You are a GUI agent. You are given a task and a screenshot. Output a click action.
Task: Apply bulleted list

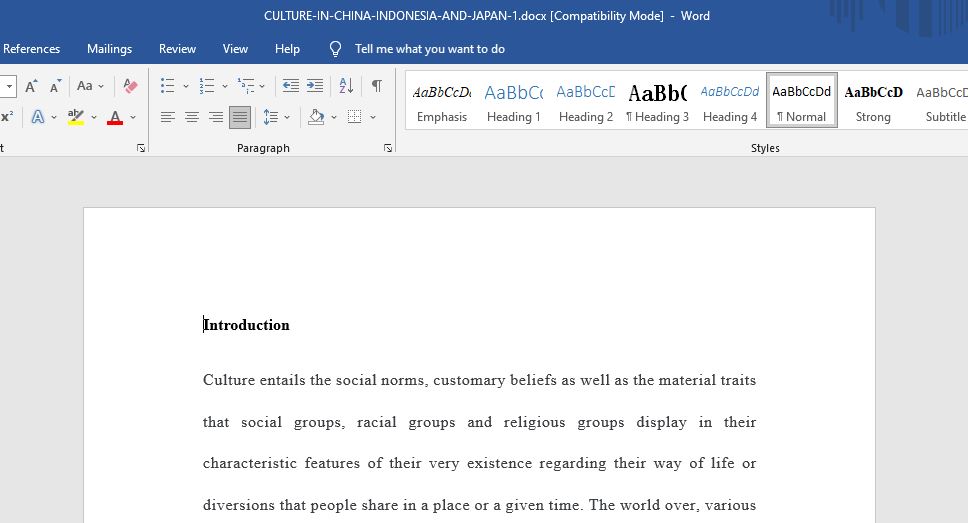[167, 86]
